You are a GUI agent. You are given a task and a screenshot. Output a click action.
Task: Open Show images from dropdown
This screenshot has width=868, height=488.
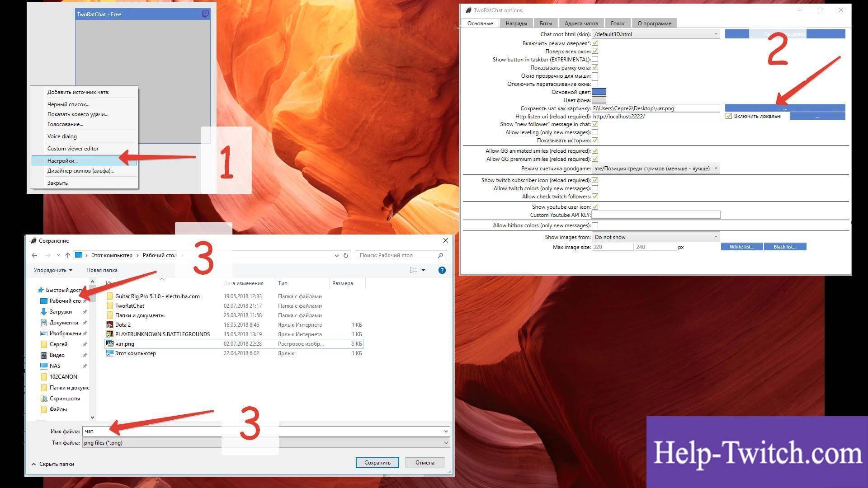pyautogui.click(x=656, y=237)
